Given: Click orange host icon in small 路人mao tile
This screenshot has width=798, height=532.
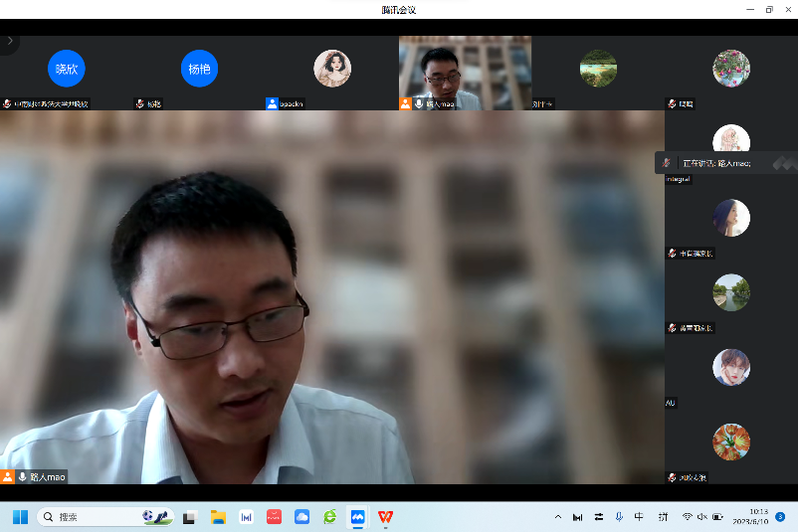Looking at the screenshot, I should coord(405,103).
